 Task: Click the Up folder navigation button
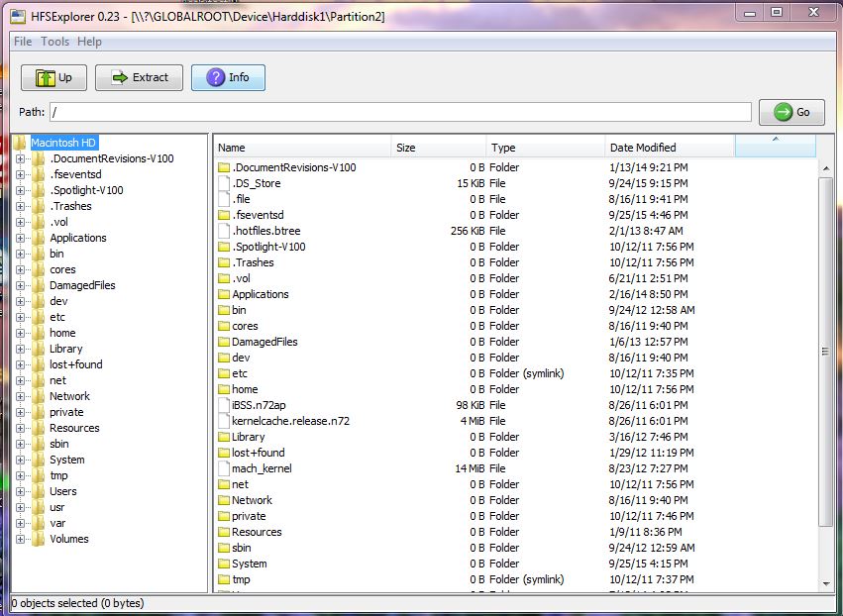coord(53,77)
